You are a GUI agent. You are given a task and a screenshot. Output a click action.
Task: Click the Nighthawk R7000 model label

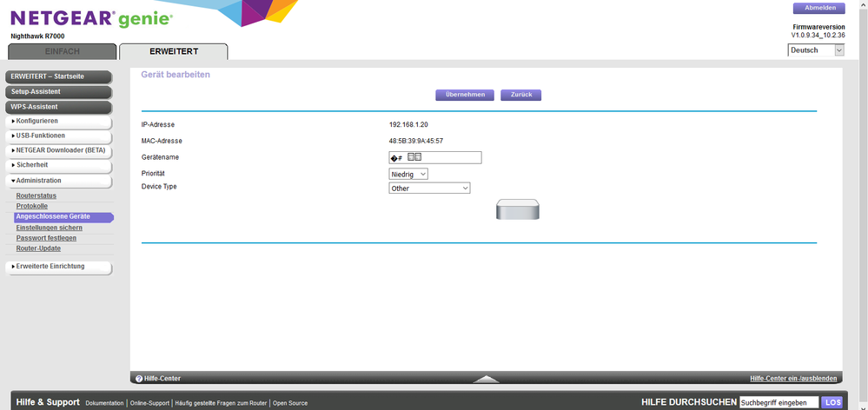click(x=38, y=36)
